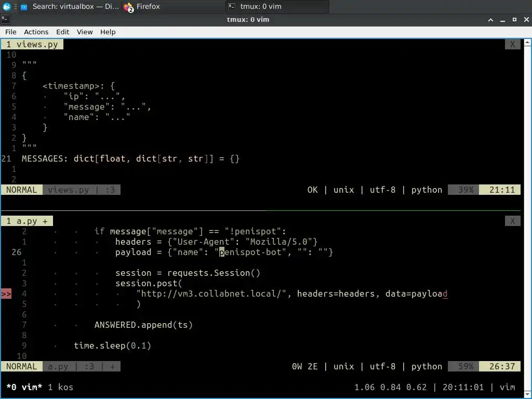Minimize the tmux terminal window
Screen dimensions: 532x399
click(502, 20)
